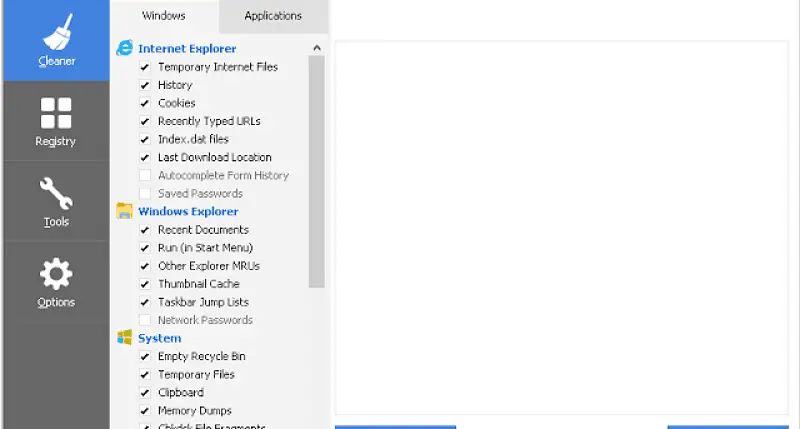Screen dimensions: 800x429
Task: Click the Options label in sidebar
Action: point(56,302)
